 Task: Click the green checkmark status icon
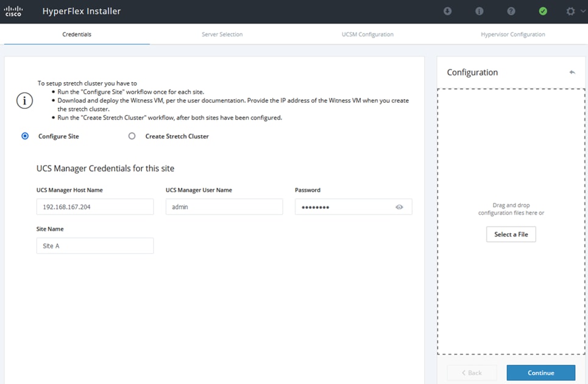[542, 11]
